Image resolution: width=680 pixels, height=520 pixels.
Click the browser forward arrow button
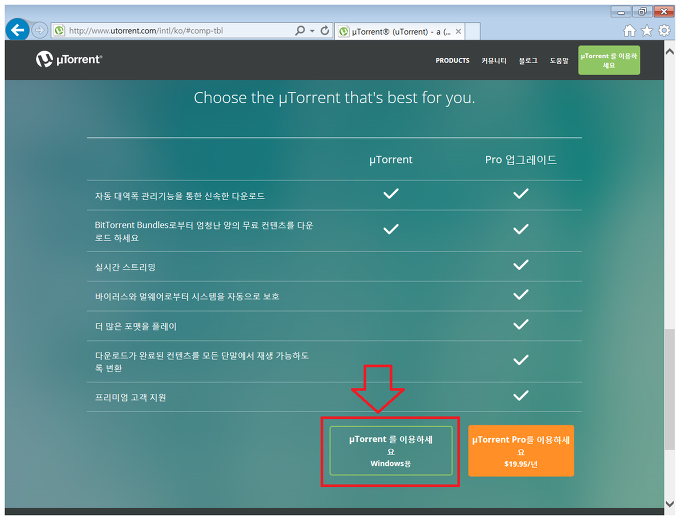tap(40, 30)
